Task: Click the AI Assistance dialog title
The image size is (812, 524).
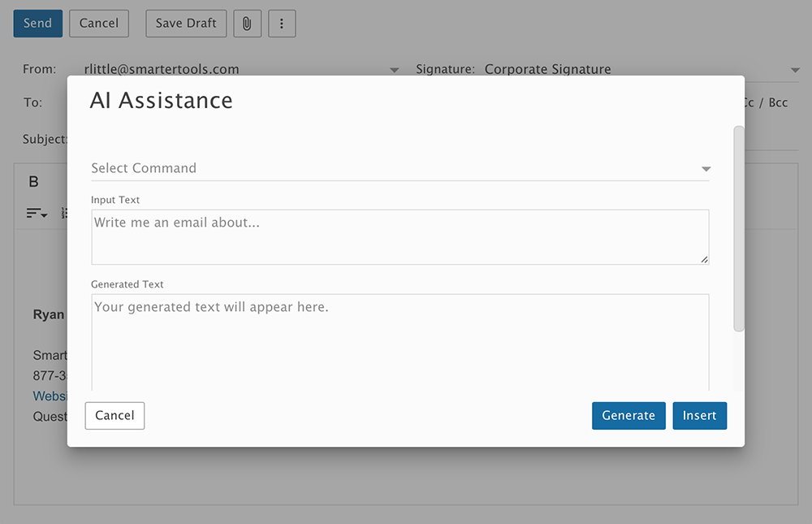Action: pyautogui.click(x=161, y=101)
